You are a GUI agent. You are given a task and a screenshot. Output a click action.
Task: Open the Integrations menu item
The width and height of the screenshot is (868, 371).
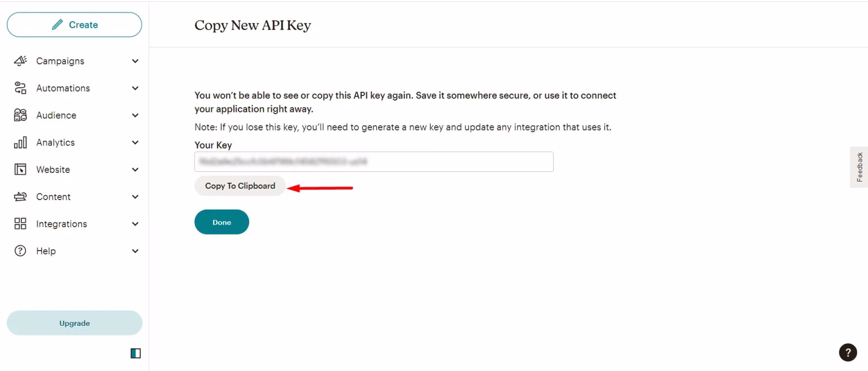[74, 224]
